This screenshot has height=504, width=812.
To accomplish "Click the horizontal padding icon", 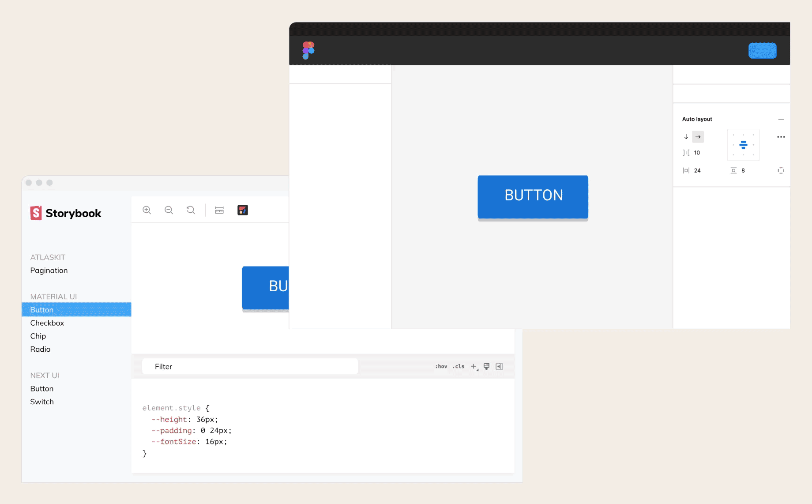I will coord(686,170).
